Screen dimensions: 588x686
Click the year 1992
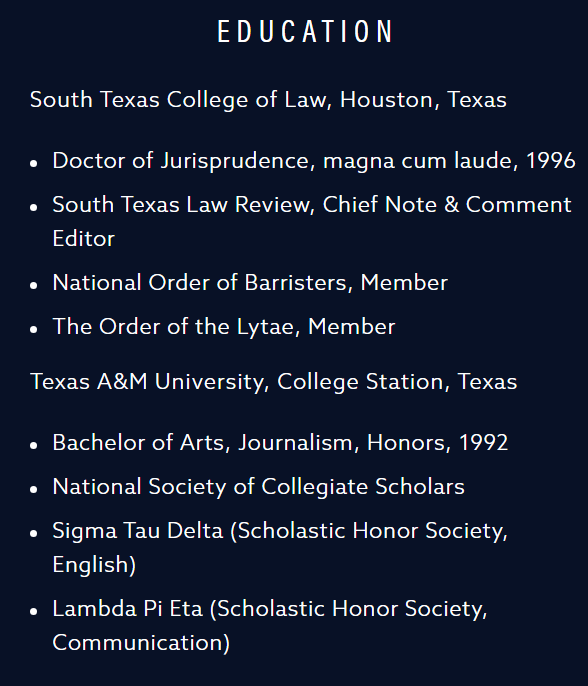(483, 442)
